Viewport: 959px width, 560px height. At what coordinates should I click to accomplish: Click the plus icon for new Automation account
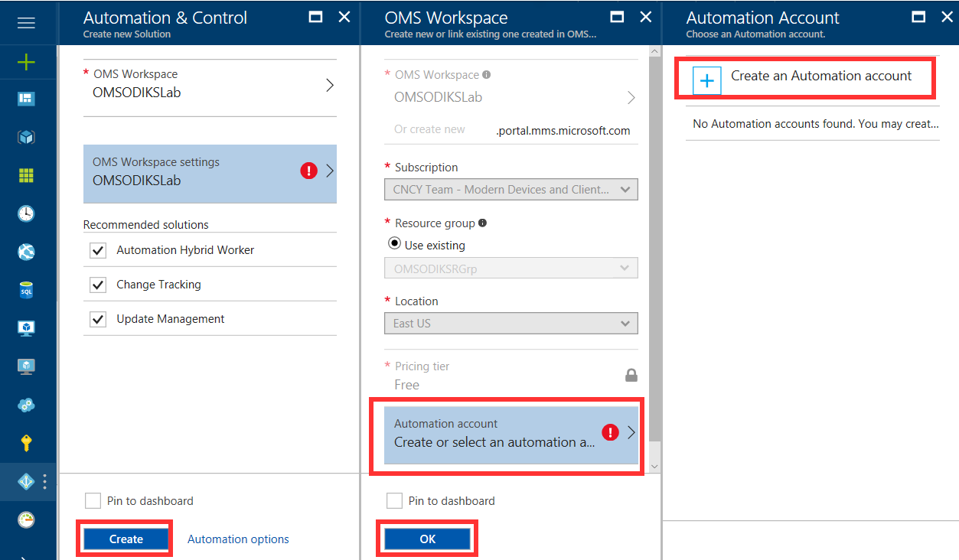707,80
